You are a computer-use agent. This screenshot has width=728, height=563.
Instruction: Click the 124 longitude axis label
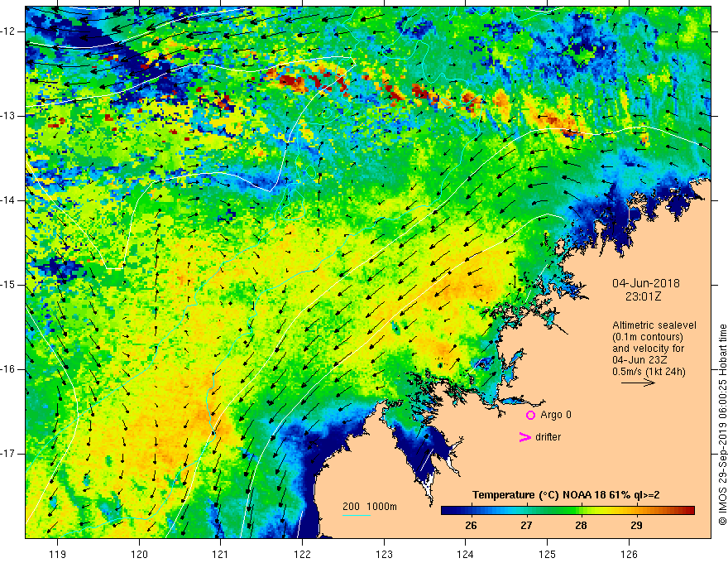click(x=465, y=554)
